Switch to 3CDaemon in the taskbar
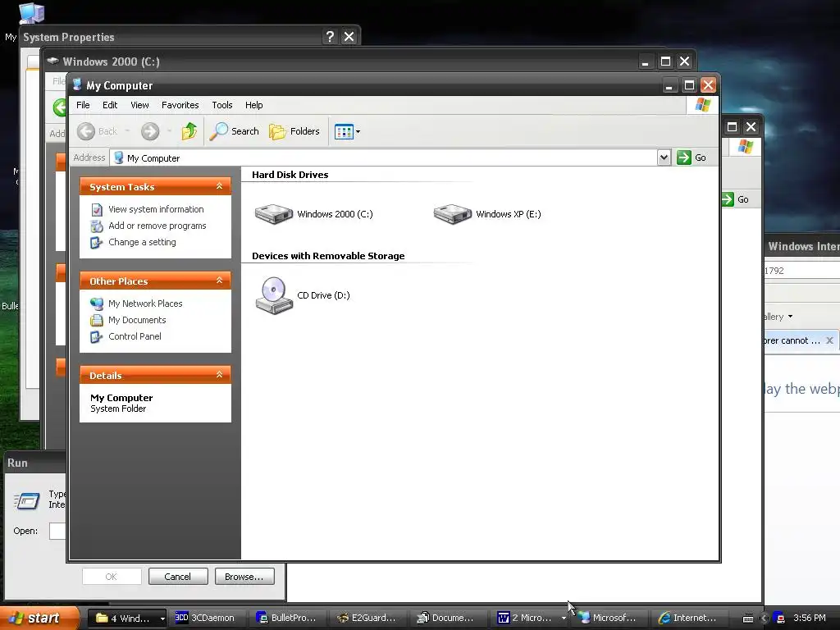 tap(206, 618)
